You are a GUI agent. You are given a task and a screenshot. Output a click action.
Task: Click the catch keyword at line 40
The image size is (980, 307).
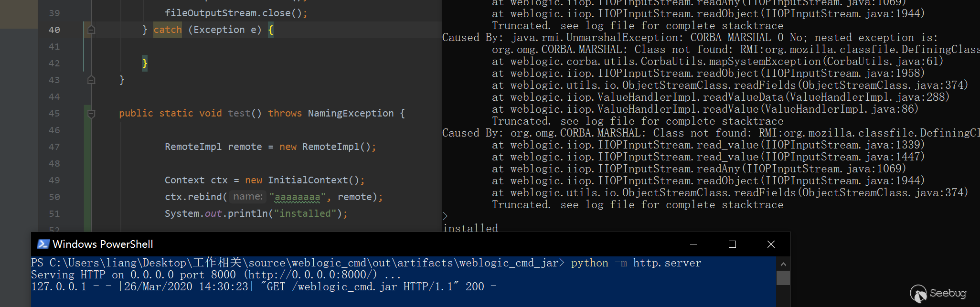pyautogui.click(x=168, y=30)
